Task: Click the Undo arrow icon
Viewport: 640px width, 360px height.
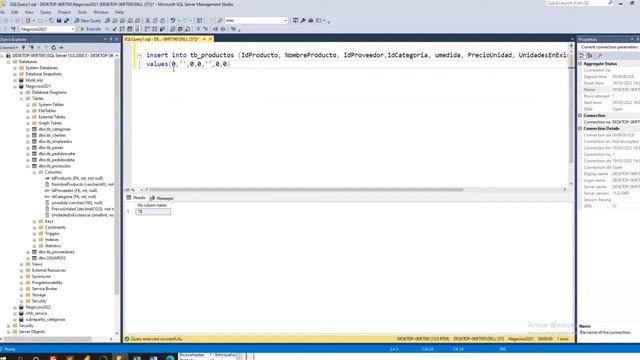Action: point(173,20)
